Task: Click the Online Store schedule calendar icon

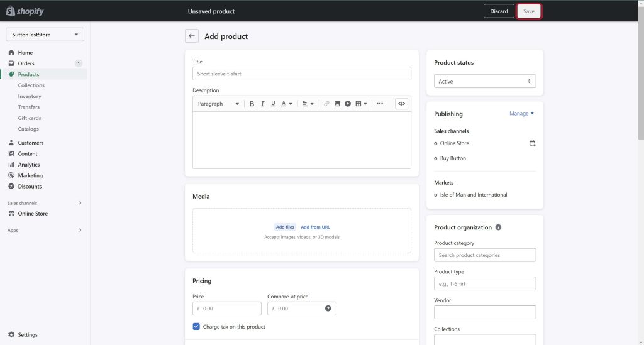Action: [x=532, y=143]
